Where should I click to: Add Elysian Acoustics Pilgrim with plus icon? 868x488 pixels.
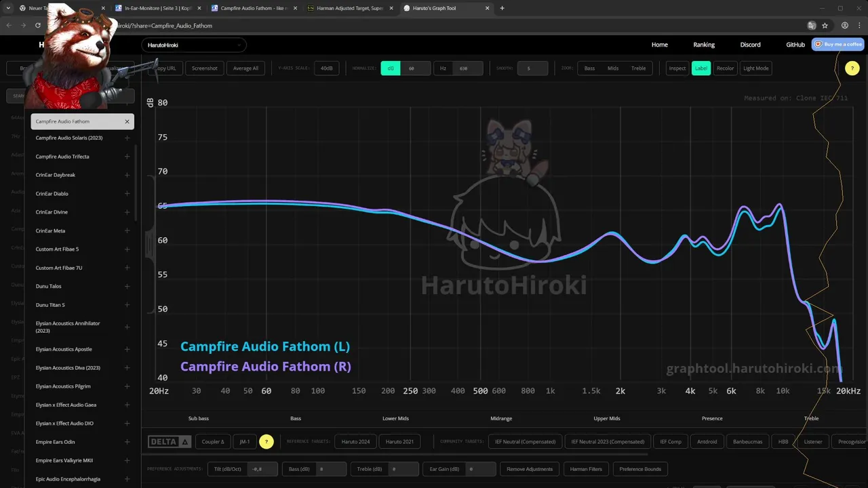point(127,386)
